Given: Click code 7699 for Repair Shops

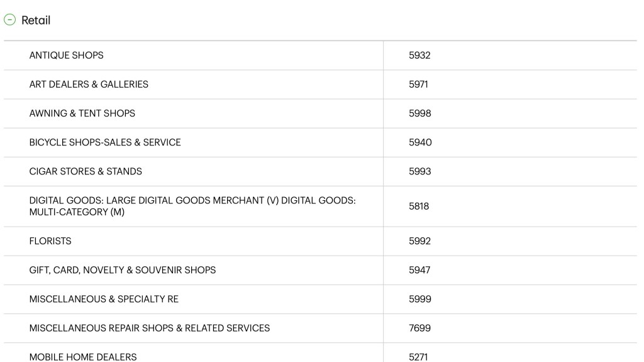Looking at the screenshot, I should click(419, 328).
